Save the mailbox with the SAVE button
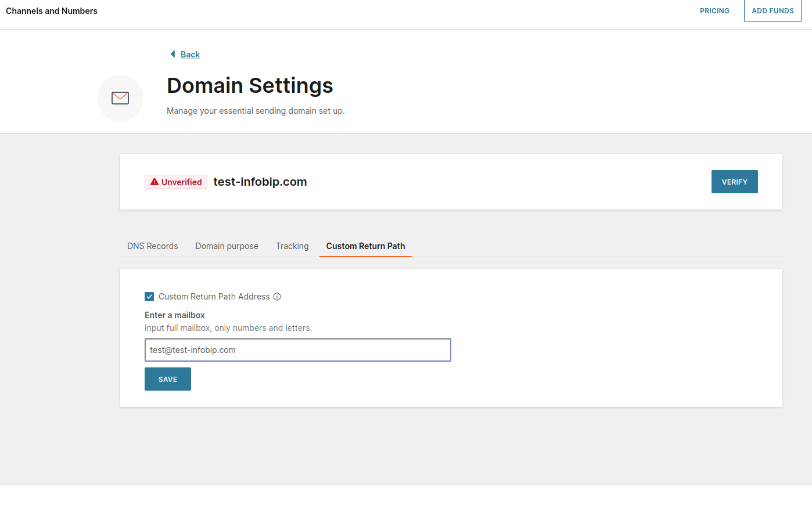The image size is (812, 516). 168,379
